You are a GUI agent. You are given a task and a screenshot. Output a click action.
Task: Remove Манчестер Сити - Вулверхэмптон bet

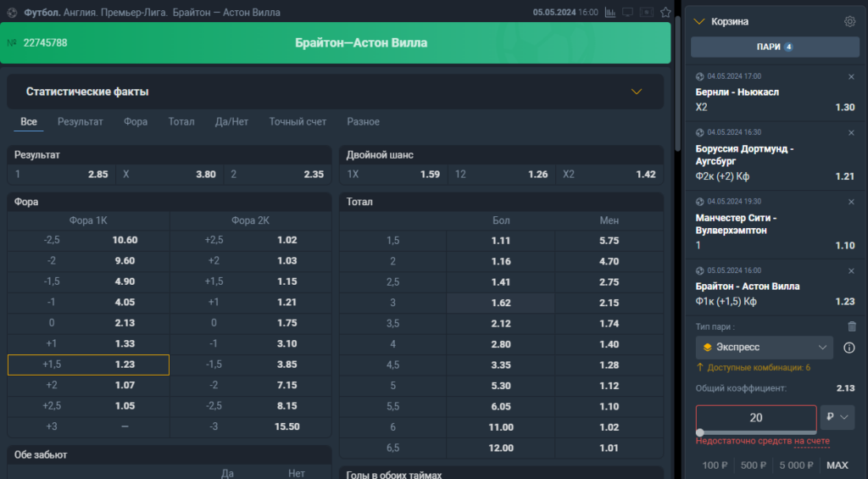(851, 202)
